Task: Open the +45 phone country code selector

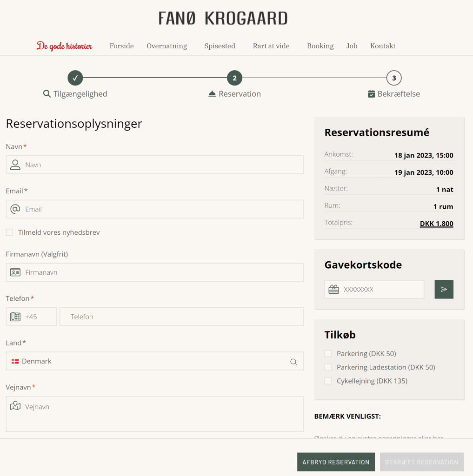Action: tap(31, 317)
